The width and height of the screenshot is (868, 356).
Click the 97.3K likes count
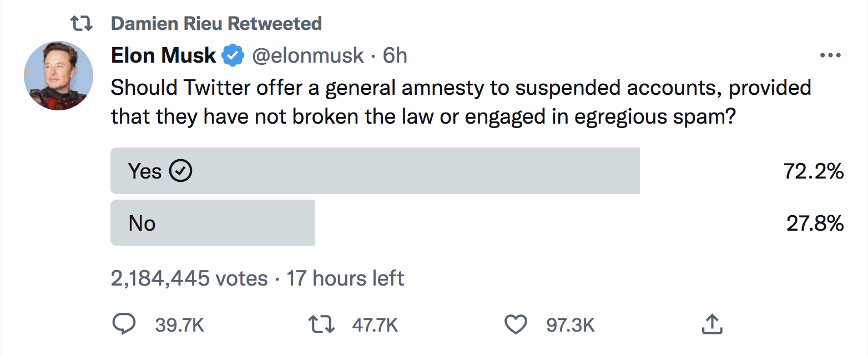click(571, 325)
